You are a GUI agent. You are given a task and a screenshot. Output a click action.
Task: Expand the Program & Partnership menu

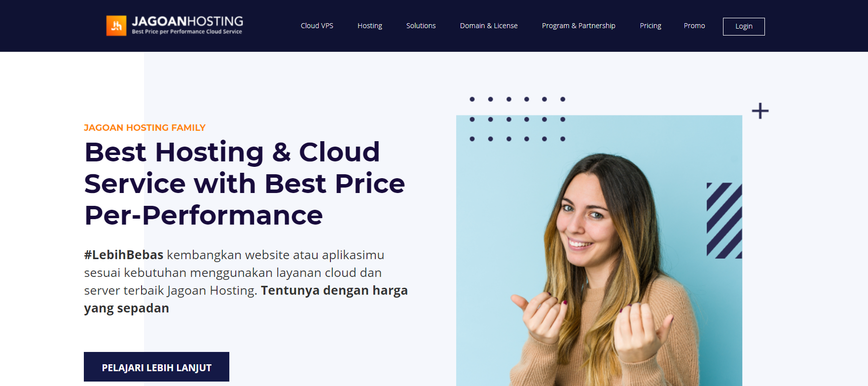[x=579, y=26]
